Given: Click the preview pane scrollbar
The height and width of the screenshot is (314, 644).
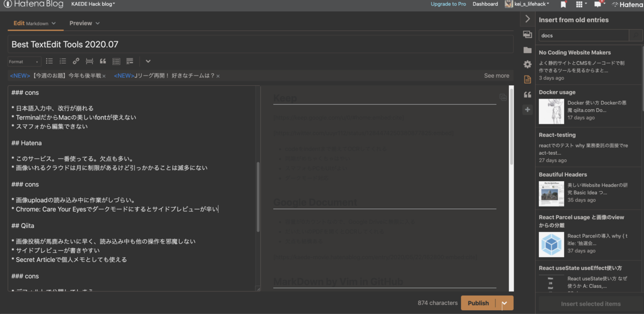Looking at the screenshot, I should [x=511, y=128].
